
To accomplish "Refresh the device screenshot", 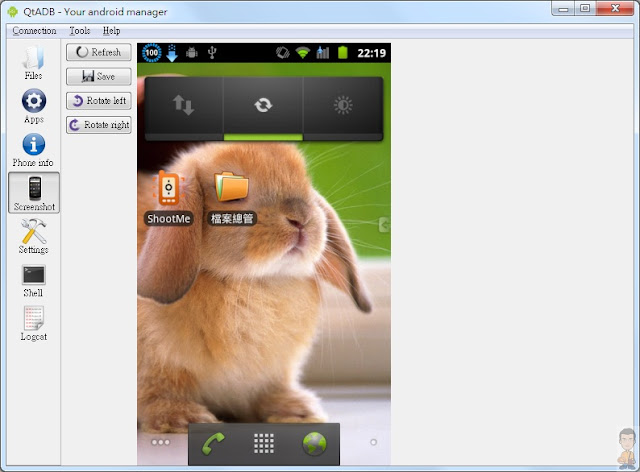I will 99,52.
